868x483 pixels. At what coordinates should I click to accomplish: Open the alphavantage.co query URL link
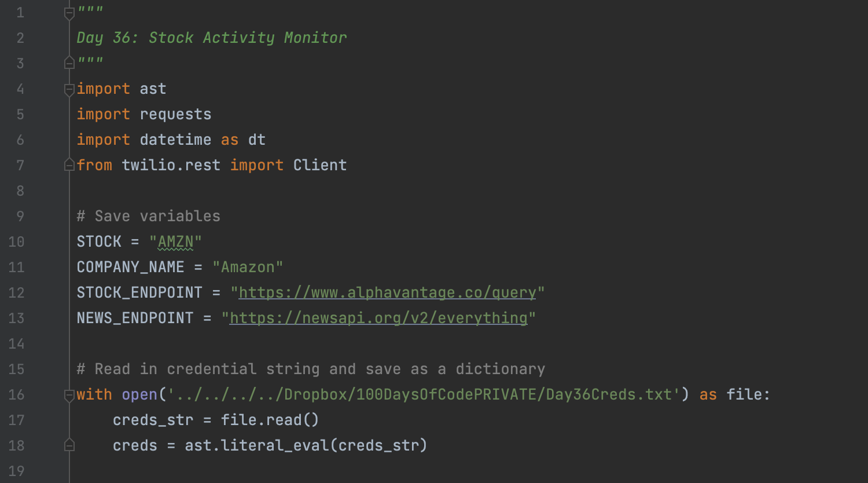[x=388, y=292]
